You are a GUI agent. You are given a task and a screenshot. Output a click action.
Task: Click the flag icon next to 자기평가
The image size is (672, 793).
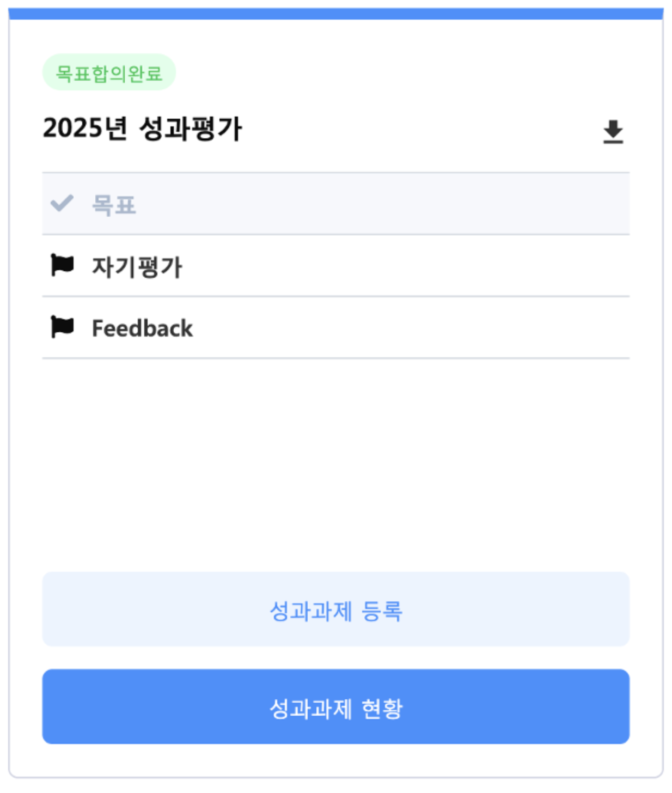tap(62, 265)
